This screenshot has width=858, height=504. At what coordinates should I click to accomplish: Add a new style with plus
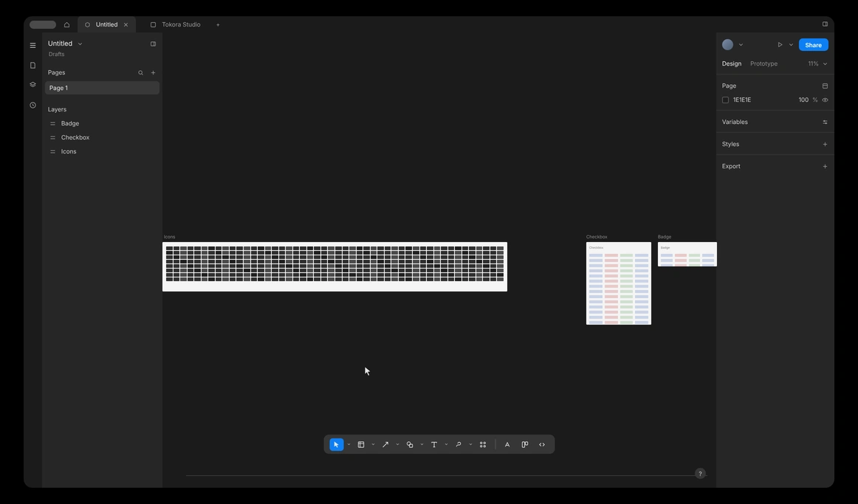[x=826, y=145]
